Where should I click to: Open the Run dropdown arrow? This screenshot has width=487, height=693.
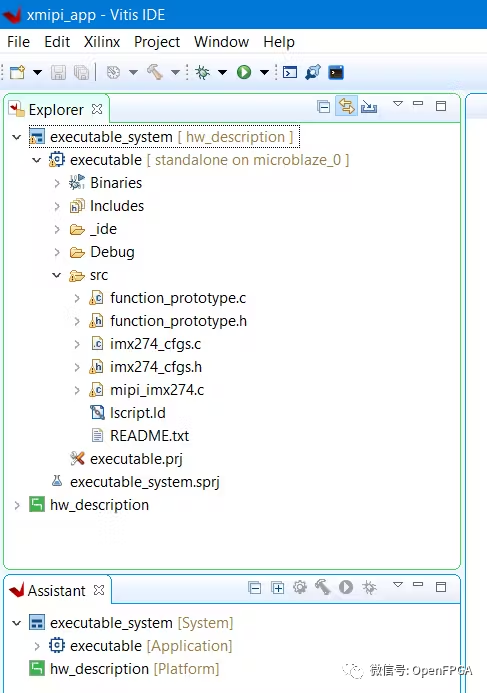click(x=264, y=72)
